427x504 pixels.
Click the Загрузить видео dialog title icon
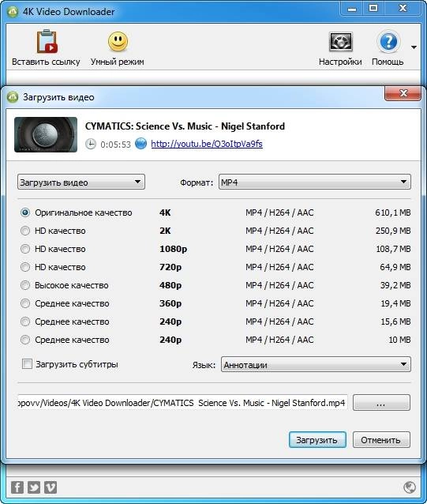pyautogui.click(x=13, y=97)
